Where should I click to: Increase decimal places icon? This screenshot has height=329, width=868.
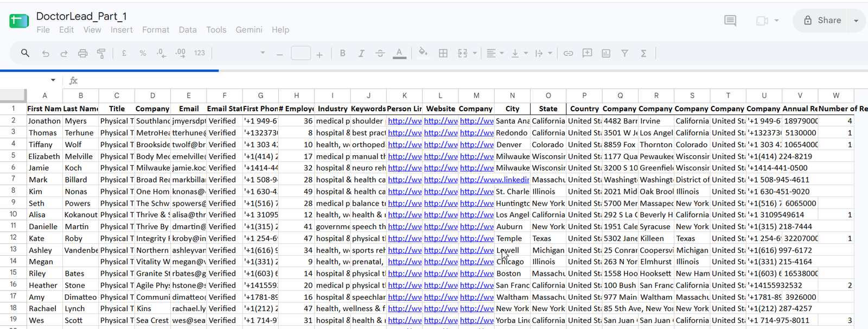click(x=181, y=53)
